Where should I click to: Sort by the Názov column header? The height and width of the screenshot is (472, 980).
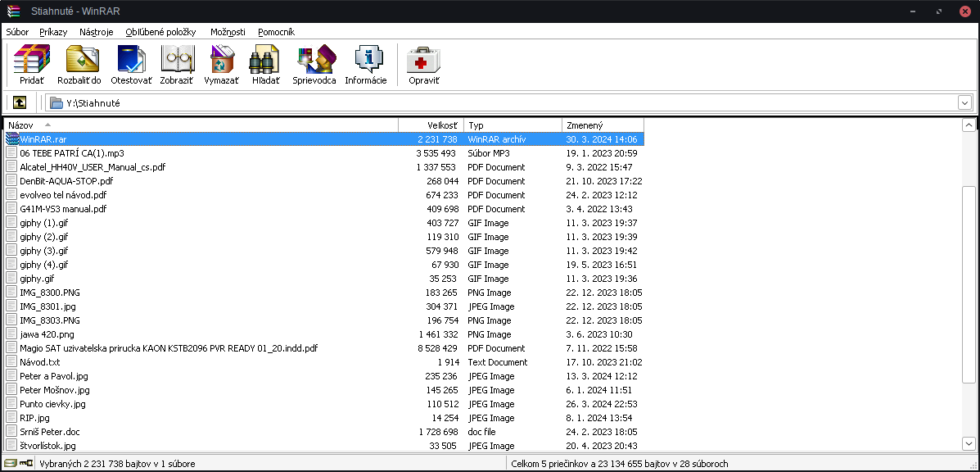click(201, 125)
